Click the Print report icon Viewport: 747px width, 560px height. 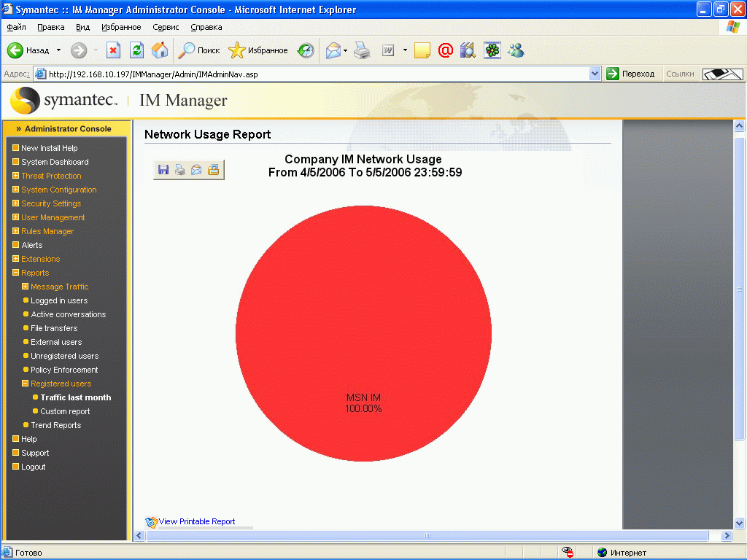179,169
